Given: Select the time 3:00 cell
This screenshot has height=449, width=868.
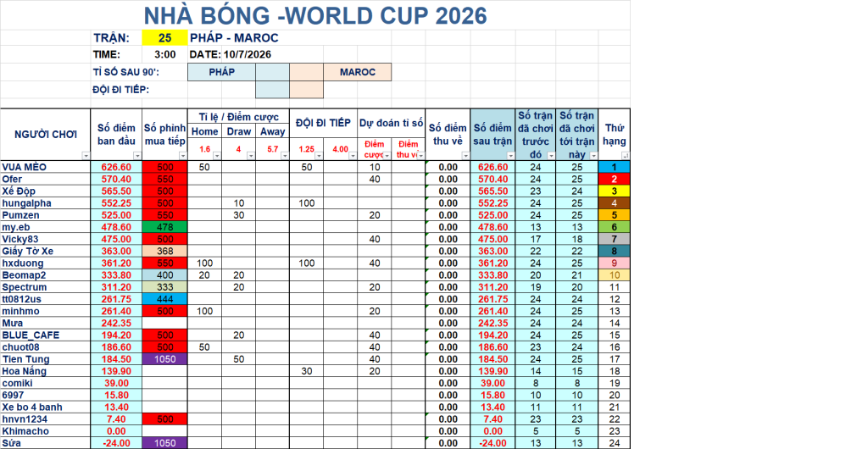Looking at the screenshot, I should click(165, 54).
